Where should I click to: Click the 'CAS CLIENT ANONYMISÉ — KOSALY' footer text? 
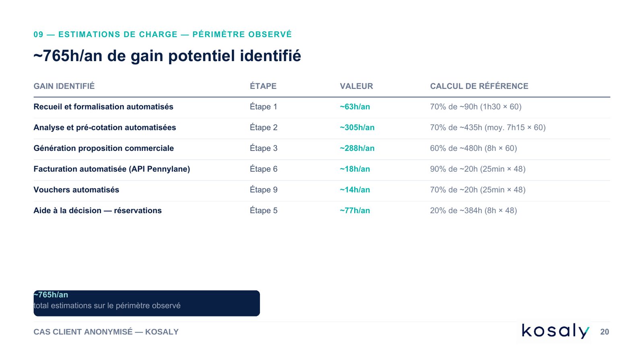tap(106, 332)
